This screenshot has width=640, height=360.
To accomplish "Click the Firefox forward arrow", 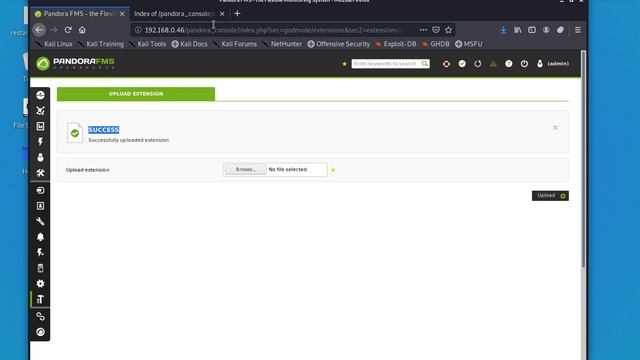I will [x=53, y=30].
